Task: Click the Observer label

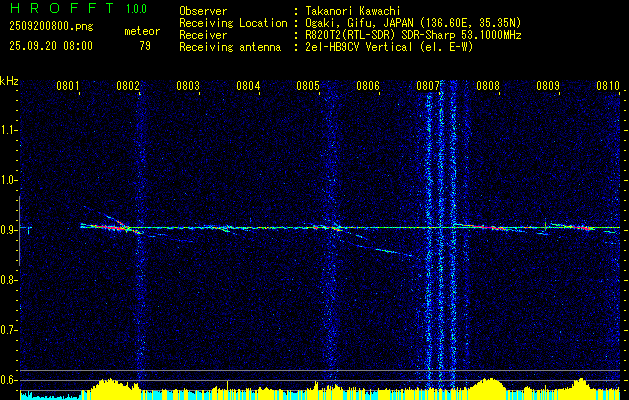Action: (x=203, y=11)
